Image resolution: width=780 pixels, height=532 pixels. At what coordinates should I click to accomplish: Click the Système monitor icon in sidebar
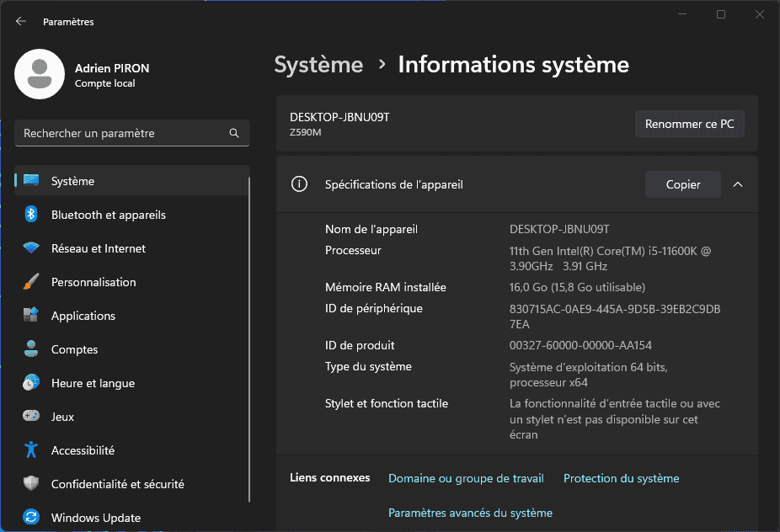31,180
